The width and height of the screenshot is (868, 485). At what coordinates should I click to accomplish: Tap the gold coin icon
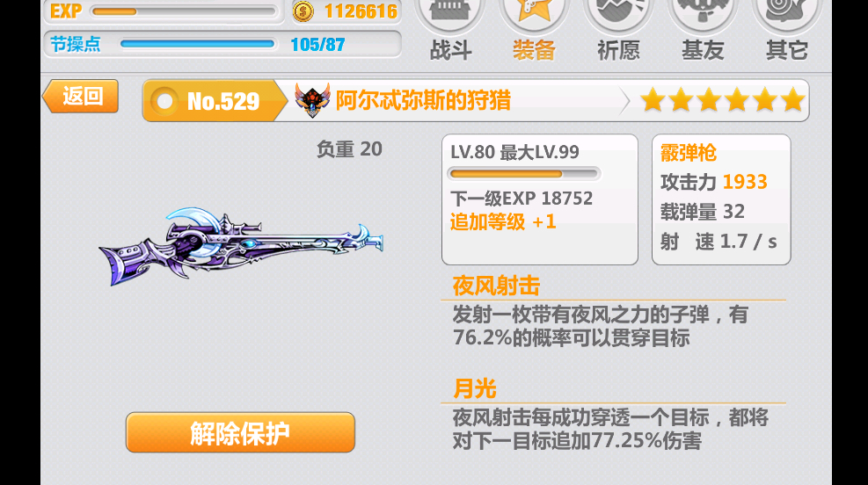303,11
